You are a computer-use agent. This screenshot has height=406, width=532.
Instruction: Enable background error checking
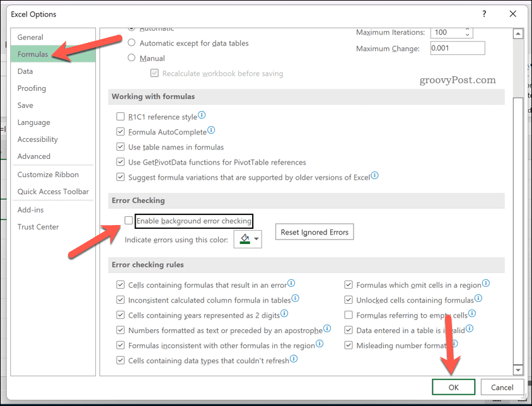pyautogui.click(x=129, y=220)
